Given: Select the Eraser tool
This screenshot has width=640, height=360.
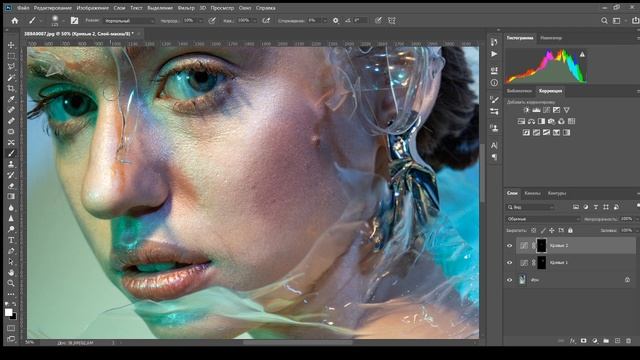Looking at the screenshot, I should (x=11, y=186).
